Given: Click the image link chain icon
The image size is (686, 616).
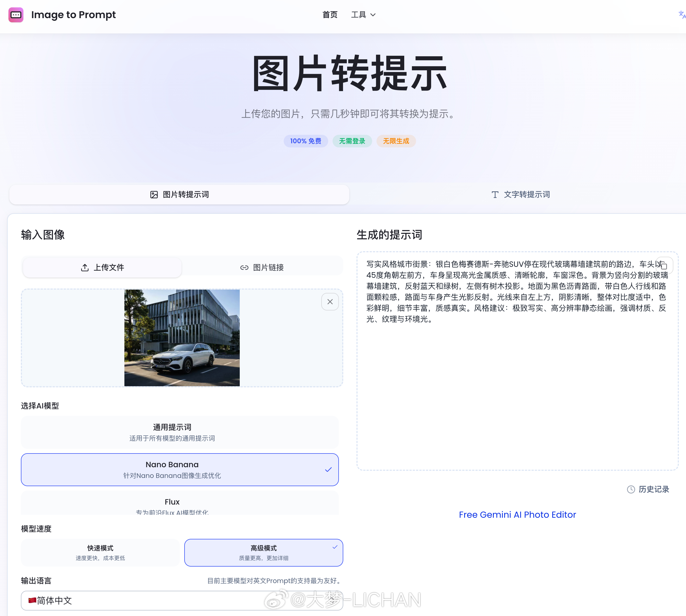Looking at the screenshot, I should coord(244,267).
